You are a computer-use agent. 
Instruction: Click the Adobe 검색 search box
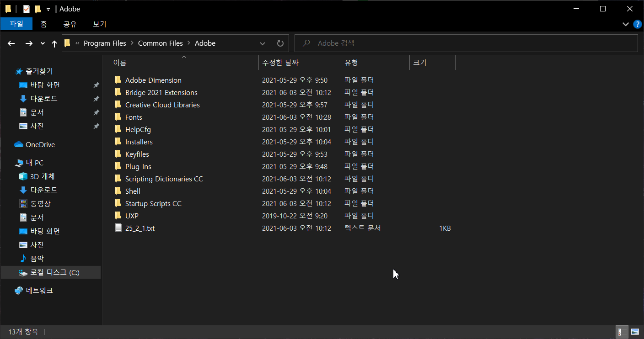[x=466, y=43]
